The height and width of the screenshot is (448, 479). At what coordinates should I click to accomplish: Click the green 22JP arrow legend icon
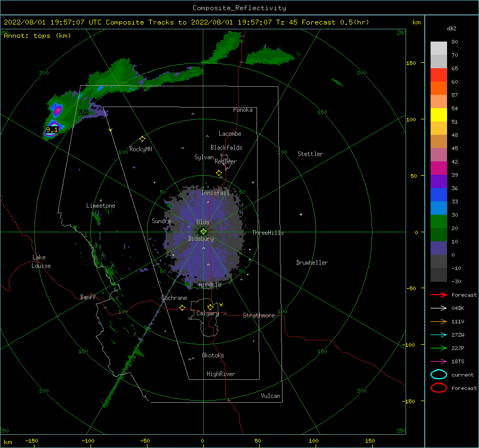pyautogui.click(x=439, y=348)
